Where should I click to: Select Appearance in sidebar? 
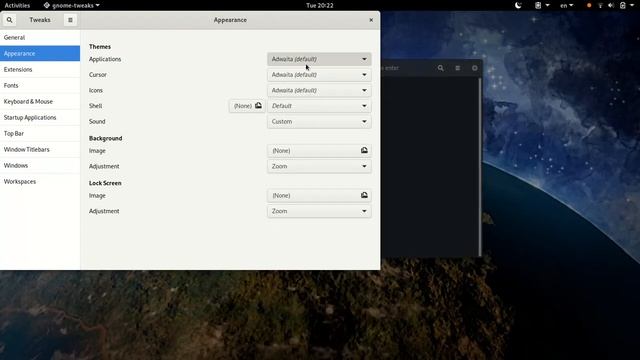[x=40, y=53]
